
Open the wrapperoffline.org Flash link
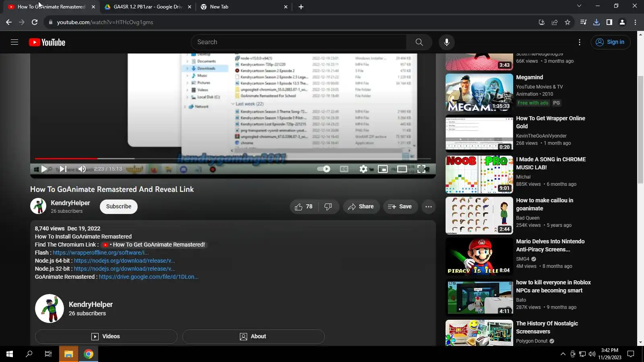click(101, 253)
